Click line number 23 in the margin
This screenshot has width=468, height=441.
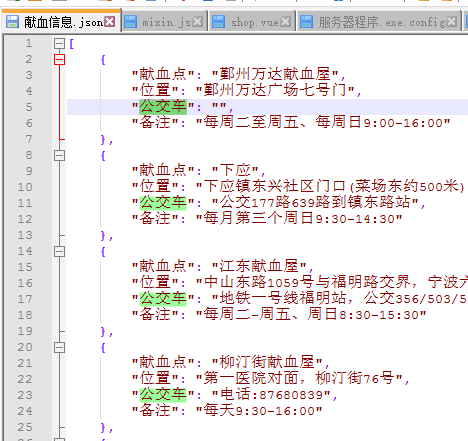click(x=25, y=395)
